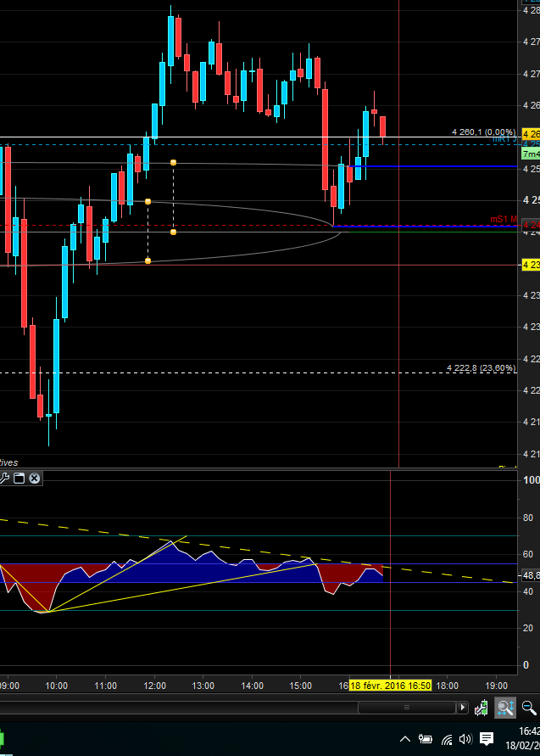Click the RSI current value label 48,8
Screen dimensions: 540x756
(531, 575)
